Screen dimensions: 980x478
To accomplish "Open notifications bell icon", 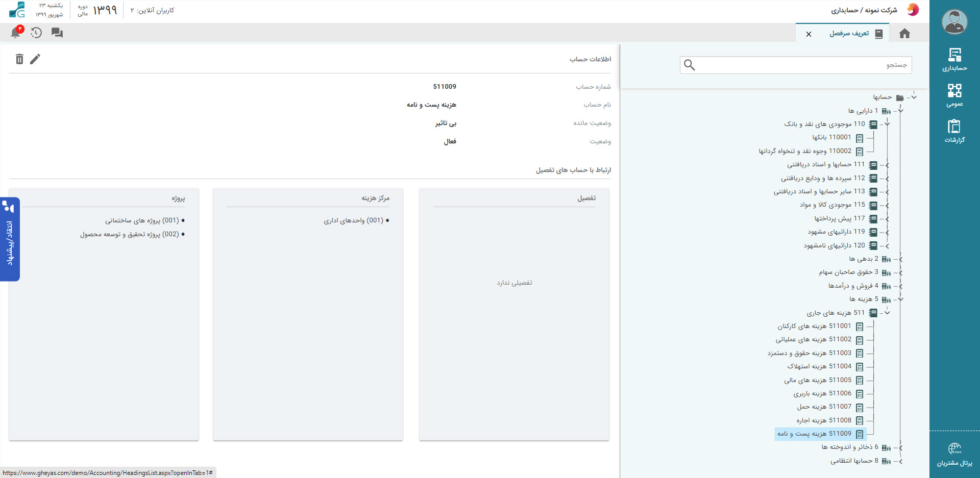I will [x=16, y=32].
